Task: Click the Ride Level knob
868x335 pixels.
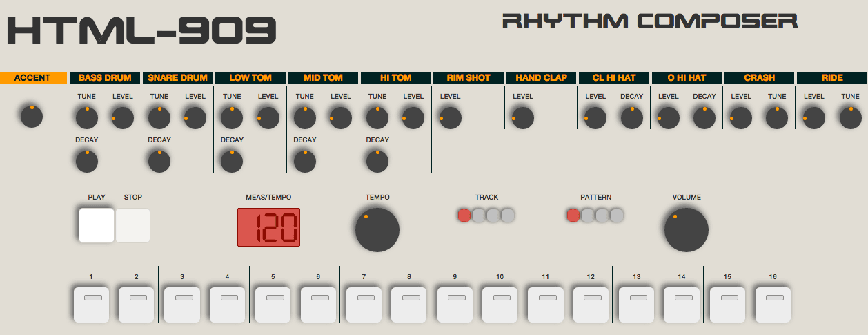Action: 814,118
